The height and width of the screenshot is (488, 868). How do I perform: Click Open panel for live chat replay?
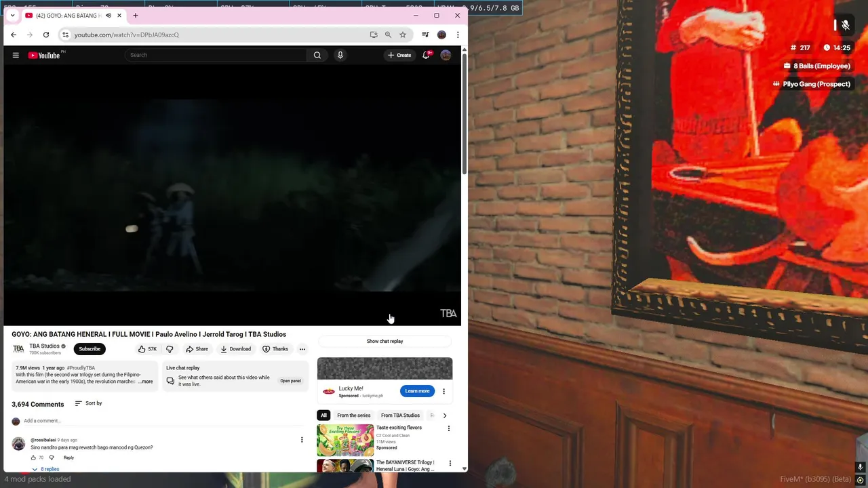coord(290,381)
